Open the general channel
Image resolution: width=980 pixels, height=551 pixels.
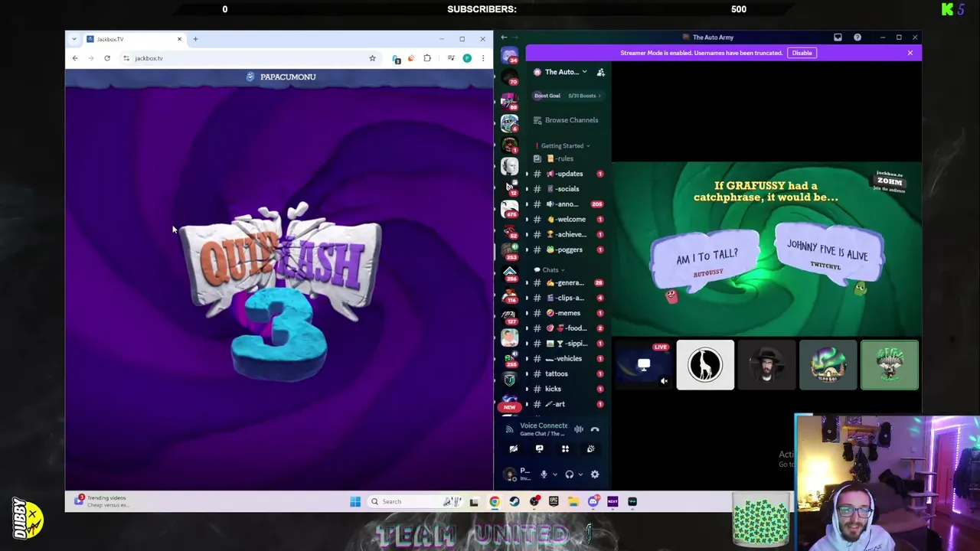tap(567, 283)
